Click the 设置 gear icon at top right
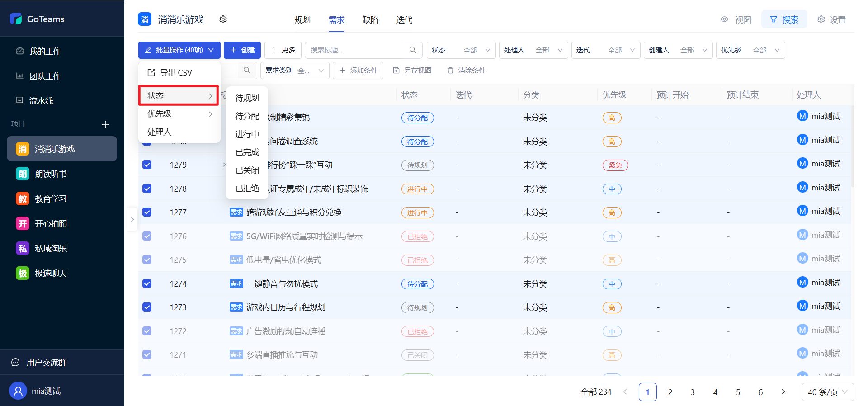Screen dimensions: 868x406 click(x=821, y=19)
